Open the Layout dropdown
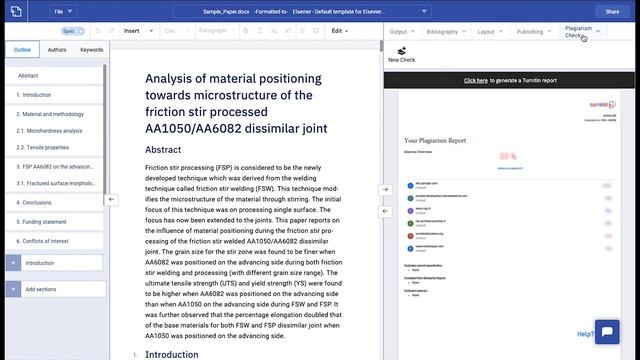640x360 pixels. tap(490, 32)
